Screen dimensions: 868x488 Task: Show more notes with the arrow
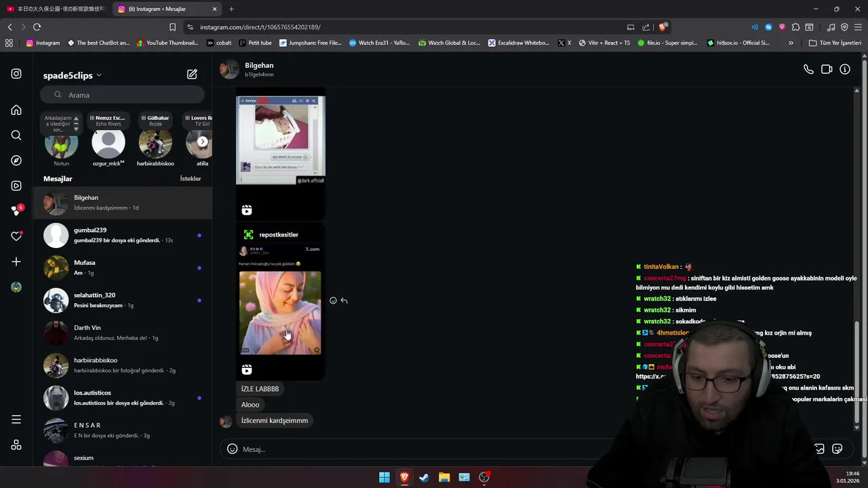pos(203,142)
